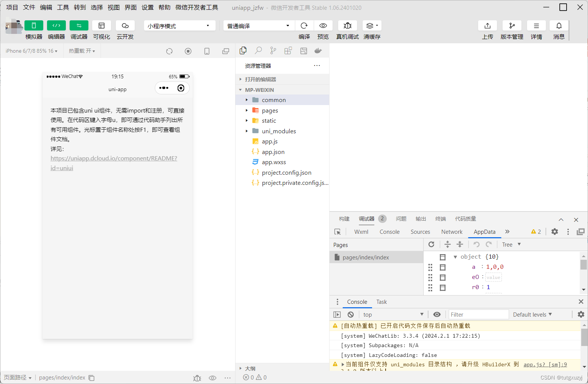
Task: Switch to the Network tab
Action: click(x=451, y=232)
